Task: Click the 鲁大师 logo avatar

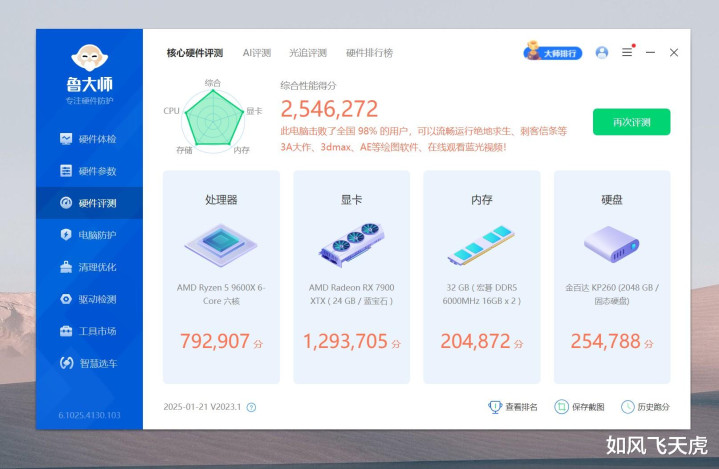Action: pos(89,57)
